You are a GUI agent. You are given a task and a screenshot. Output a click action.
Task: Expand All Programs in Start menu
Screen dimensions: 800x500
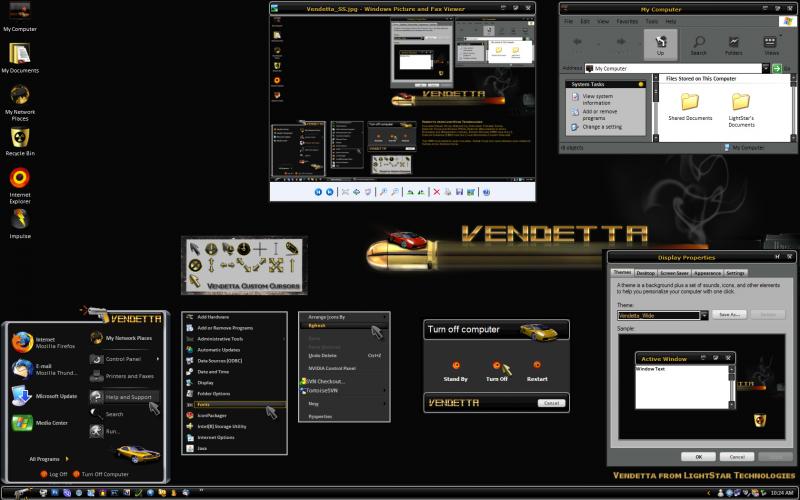[48, 459]
